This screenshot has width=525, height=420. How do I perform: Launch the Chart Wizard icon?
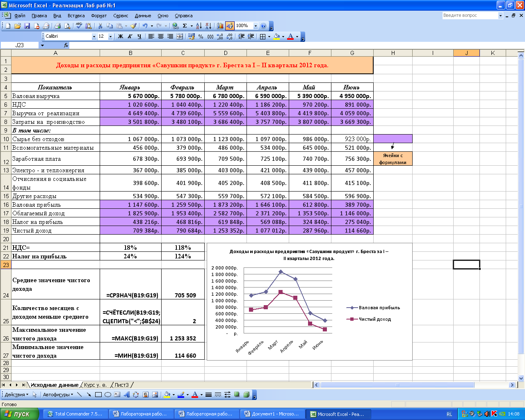coord(220,26)
